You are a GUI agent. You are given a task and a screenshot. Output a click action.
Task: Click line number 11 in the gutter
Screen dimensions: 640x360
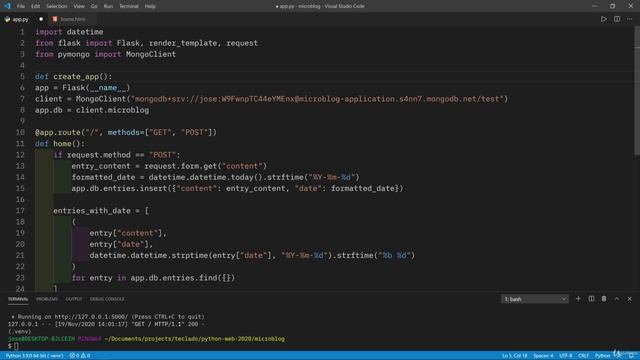pyautogui.click(x=20, y=143)
